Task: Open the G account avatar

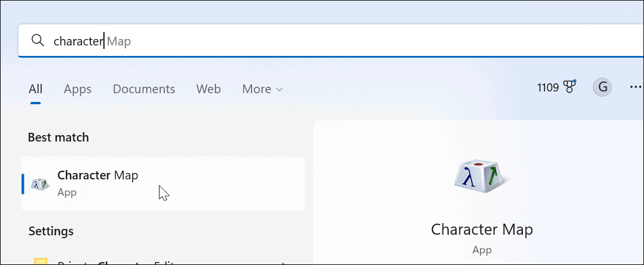Action: (x=603, y=88)
